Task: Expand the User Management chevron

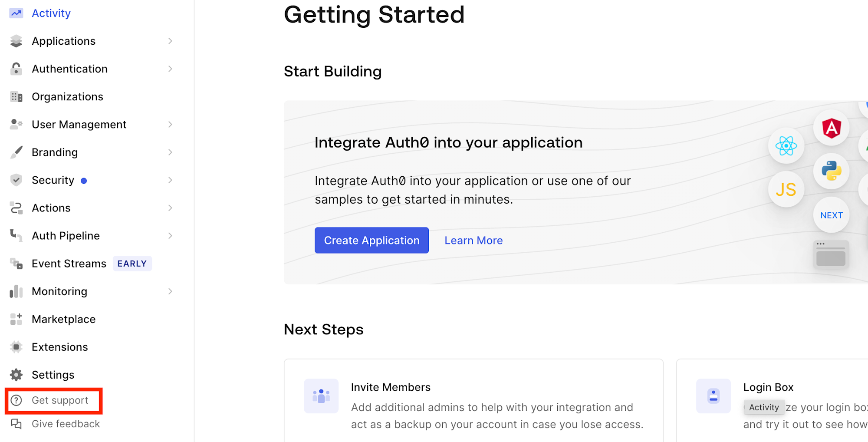Action: click(170, 125)
